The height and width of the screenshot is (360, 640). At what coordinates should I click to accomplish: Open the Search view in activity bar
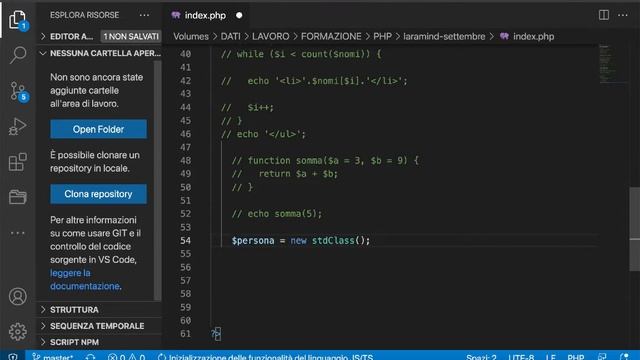click(x=18, y=55)
